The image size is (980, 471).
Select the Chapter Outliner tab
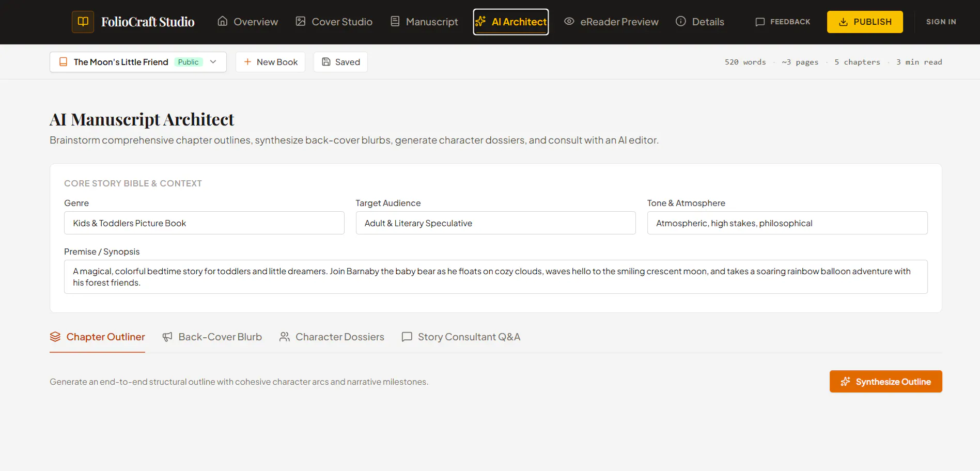click(97, 337)
